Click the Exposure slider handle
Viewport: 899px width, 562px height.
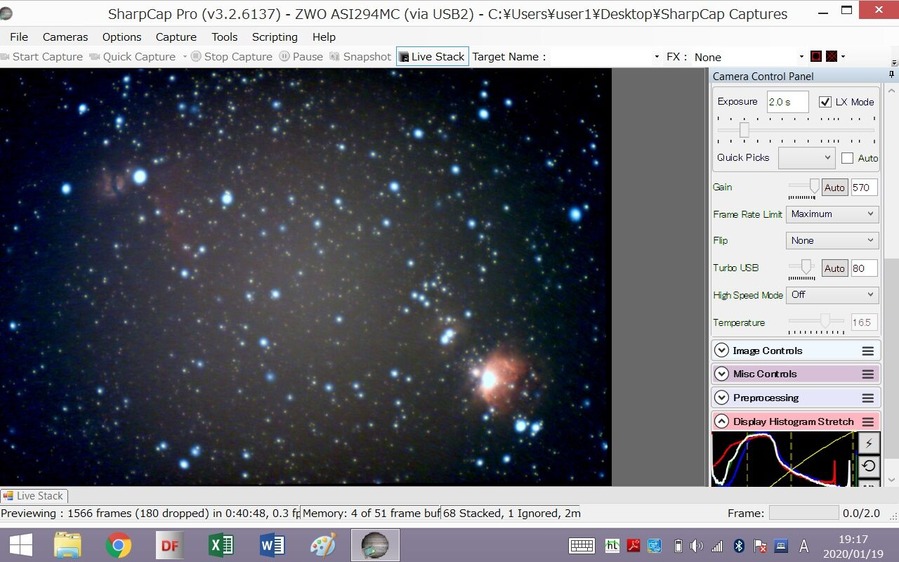(x=744, y=130)
